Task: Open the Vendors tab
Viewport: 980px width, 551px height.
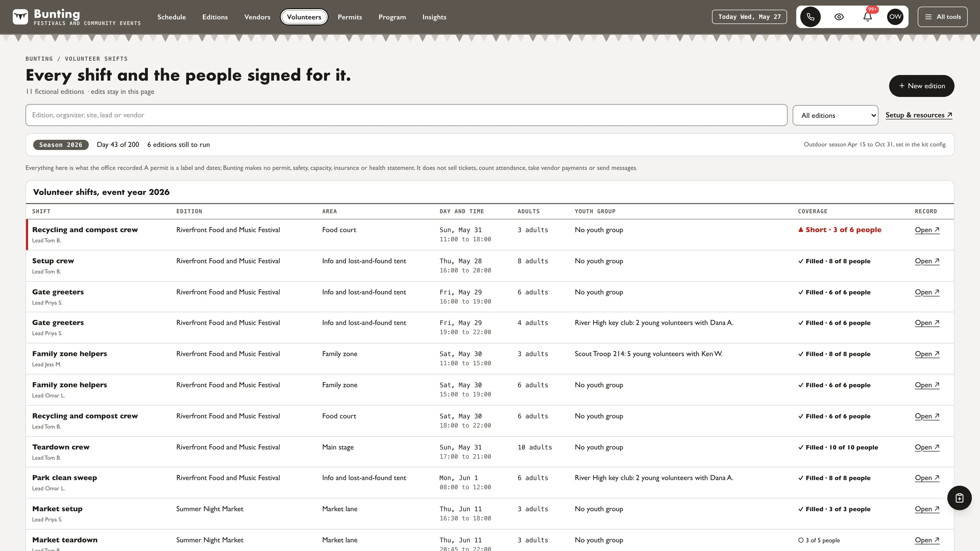Action: point(257,17)
